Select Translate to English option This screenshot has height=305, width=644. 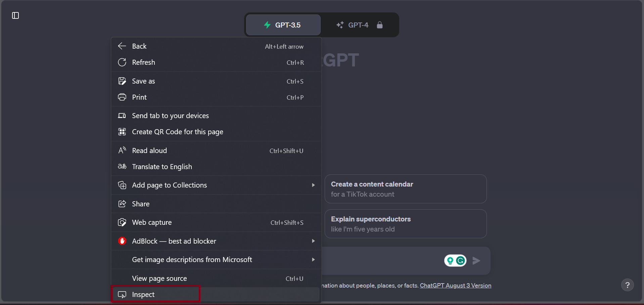(162, 167)
